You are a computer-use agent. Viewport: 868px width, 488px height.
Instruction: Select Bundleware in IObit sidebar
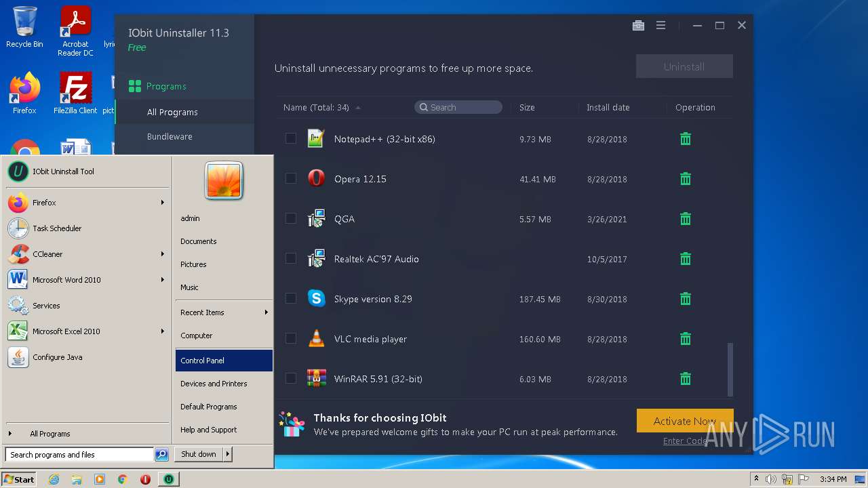(x=170, y=136)
